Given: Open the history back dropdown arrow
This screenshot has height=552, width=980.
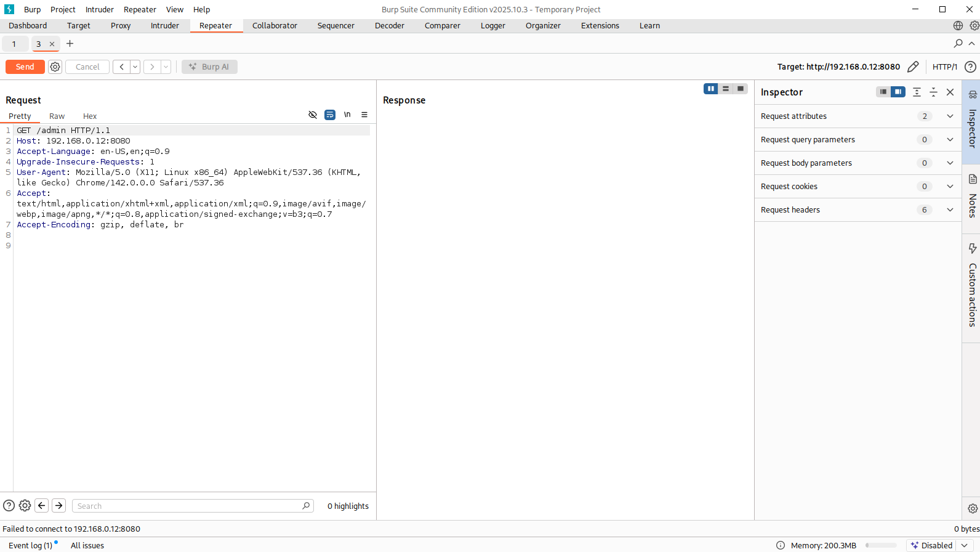Looking at the screenshot, I should tap(135, 67).
